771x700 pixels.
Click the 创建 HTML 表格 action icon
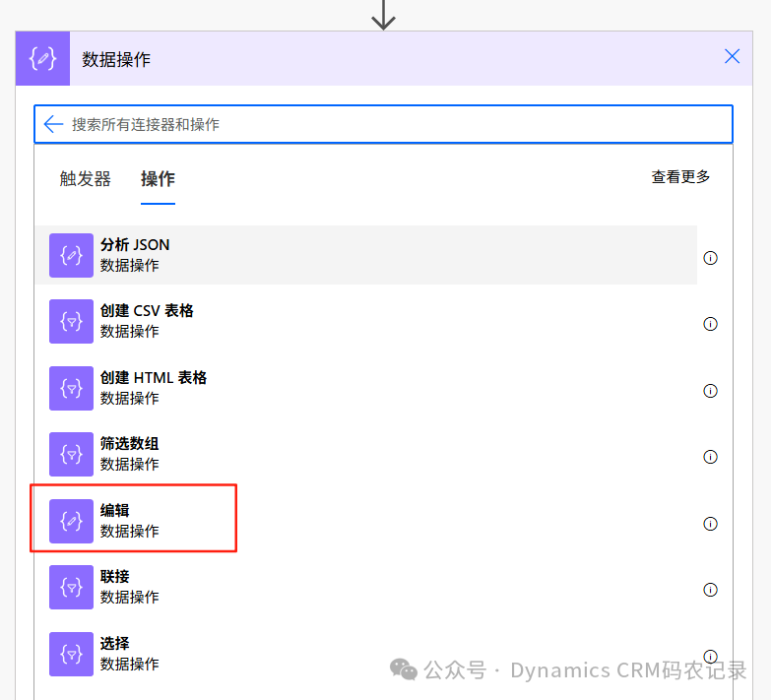click(x=71, y=389)
